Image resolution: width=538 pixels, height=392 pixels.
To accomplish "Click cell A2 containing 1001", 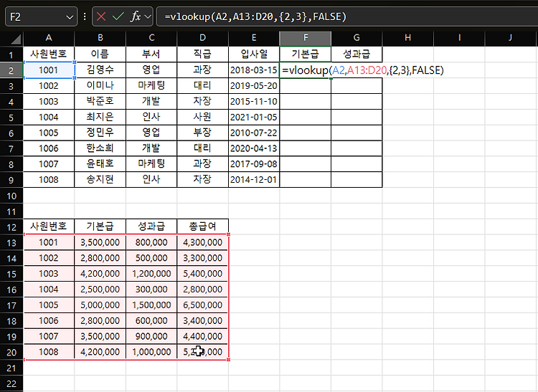I will coord(48,70).
